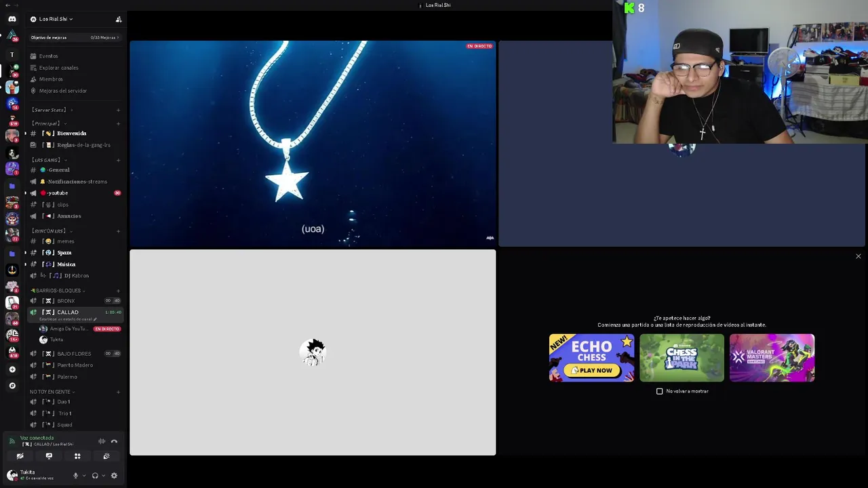Turn on camera from voice panel

(x=20, y=456)
